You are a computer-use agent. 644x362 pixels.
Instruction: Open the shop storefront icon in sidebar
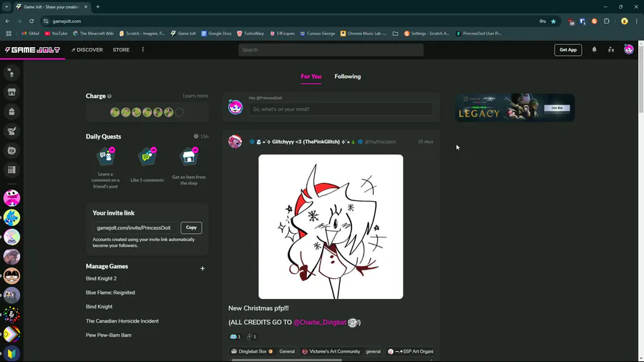11,92
